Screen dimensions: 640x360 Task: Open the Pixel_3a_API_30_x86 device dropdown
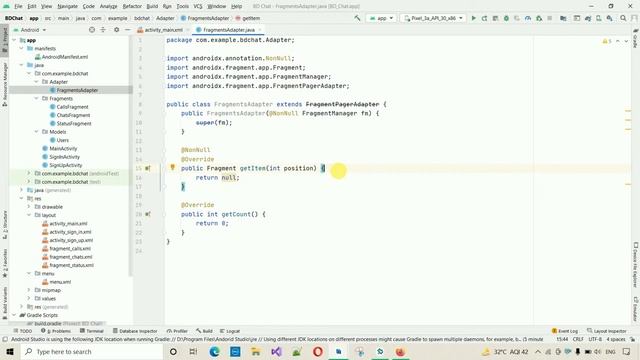[x=433, y=18]
